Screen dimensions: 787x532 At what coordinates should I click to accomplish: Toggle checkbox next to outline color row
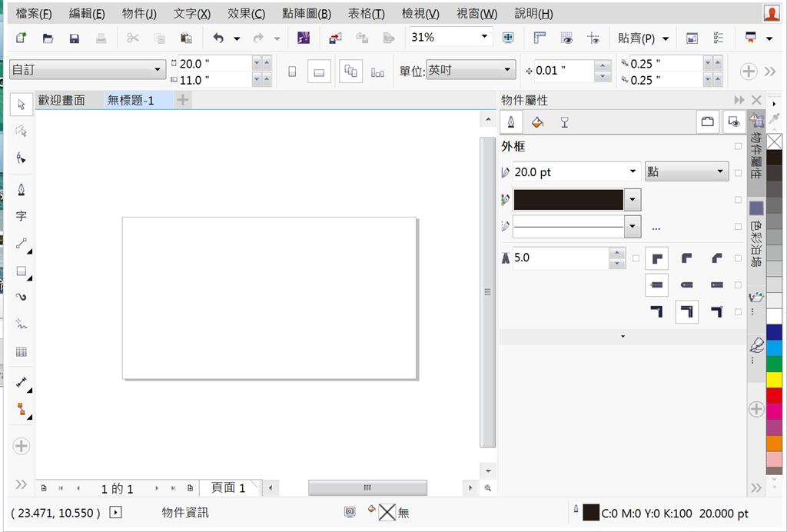click(x=738, y=200)
